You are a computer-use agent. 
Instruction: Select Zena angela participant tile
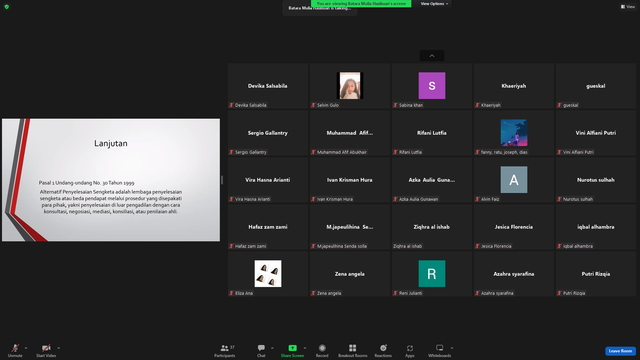click(350, 273)
